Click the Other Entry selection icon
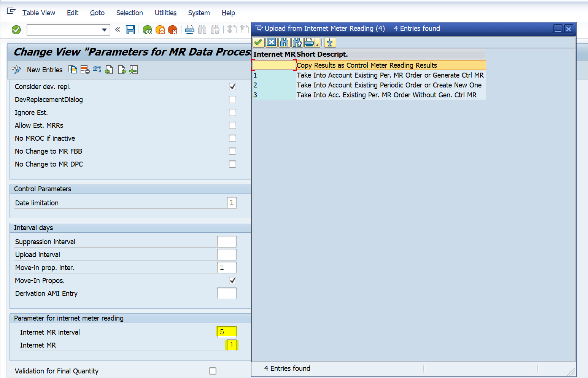This screenshot has height=378, width=588. point(133,70)
